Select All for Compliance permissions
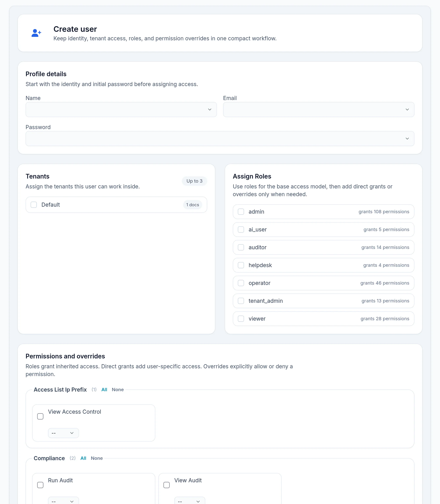440x504 pixels. point(83,458)
